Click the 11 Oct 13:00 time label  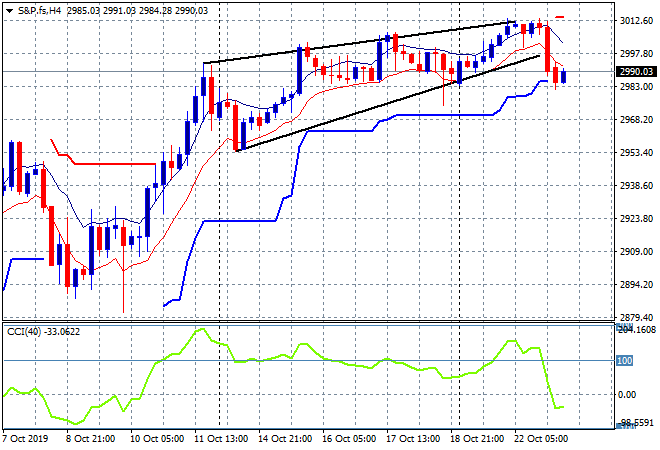221,439
